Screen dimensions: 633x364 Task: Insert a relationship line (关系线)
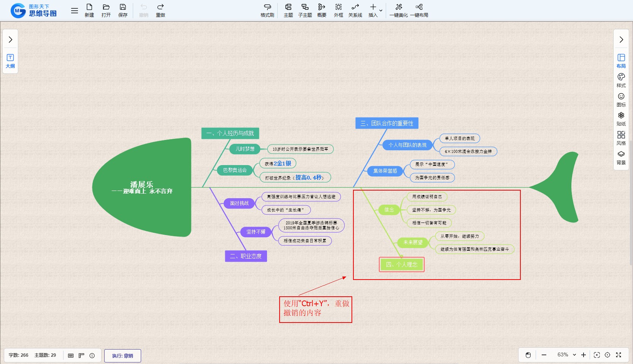[x=355, y=10]
